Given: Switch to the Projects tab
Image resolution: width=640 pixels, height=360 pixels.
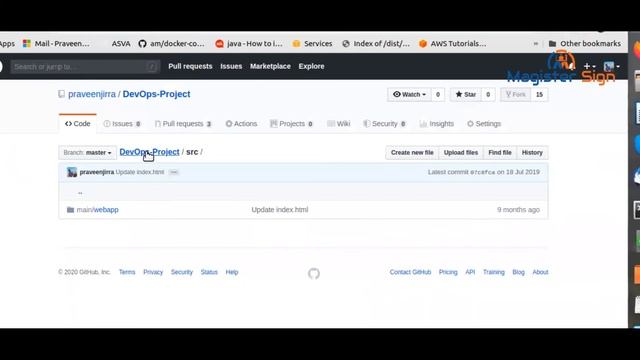Looking at the screenshot, I should coord(291,124).
